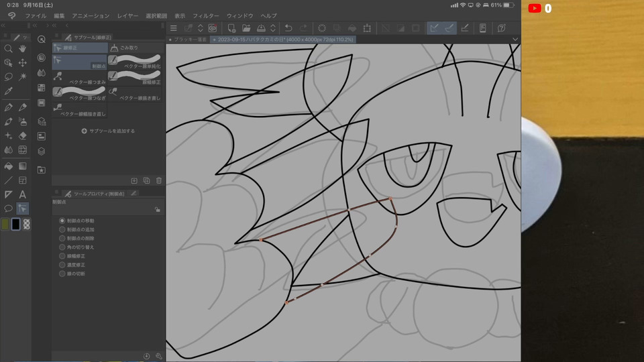
Task: Select the ごみ取り sub tool group
Action: coord(136,48)
